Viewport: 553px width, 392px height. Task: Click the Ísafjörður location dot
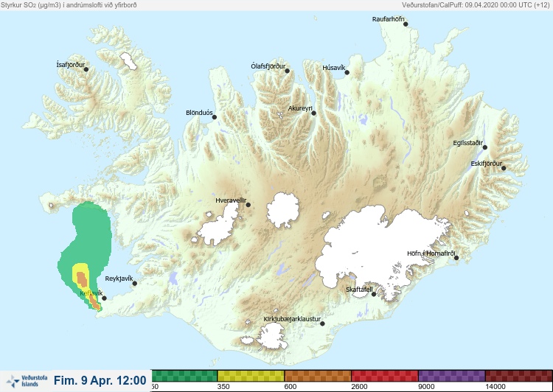tap(86, 69)
